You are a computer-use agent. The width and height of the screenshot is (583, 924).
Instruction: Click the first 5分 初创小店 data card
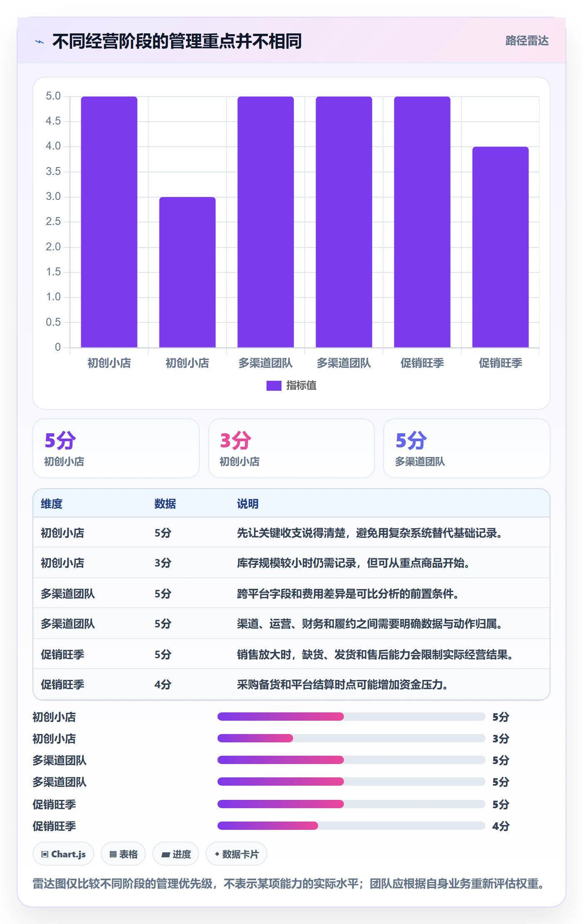pyautogui.click(x=116, y=448)
